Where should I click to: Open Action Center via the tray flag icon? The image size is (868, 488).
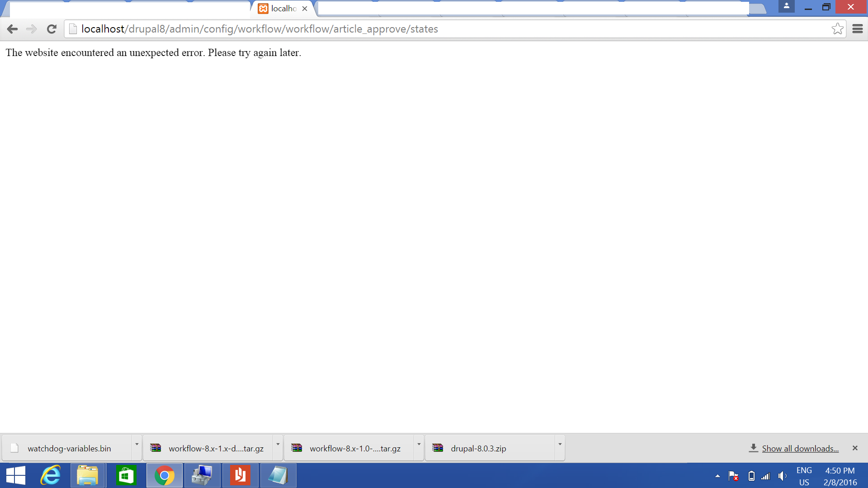click(734, 476)
